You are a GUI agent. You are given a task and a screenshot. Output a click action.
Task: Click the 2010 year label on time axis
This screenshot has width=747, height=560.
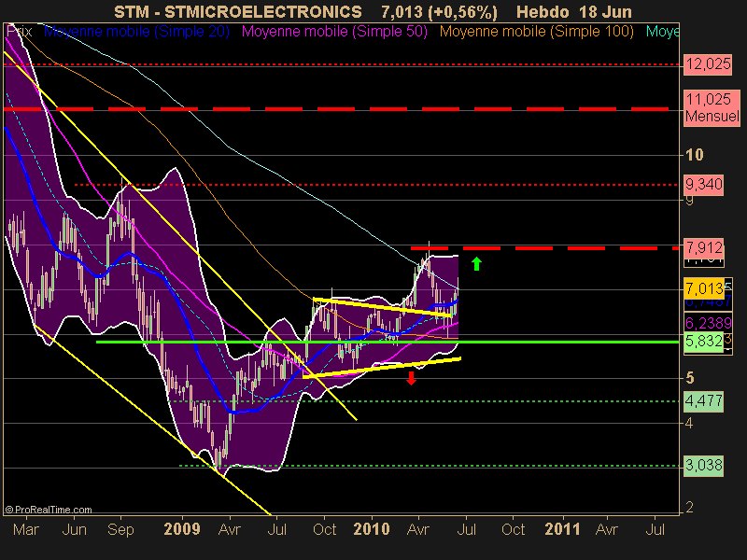coord(371,529)
